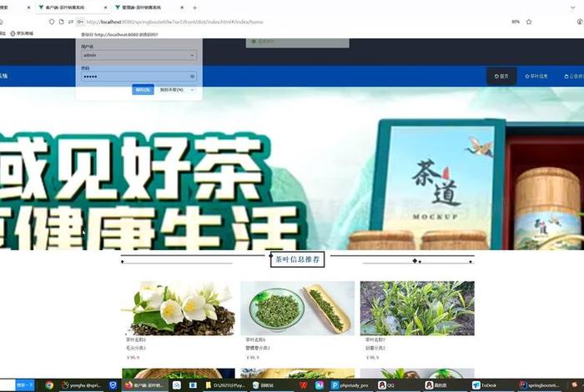Open phpstudy_pro from the taskbar
Viewport: 584px width, 392px height.
click(x=351, y=385)
